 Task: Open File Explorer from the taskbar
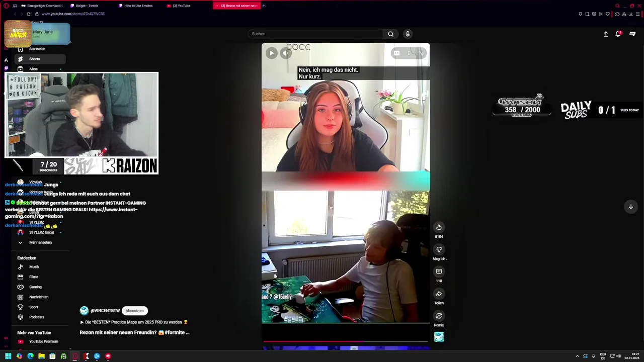pos(41,356)
